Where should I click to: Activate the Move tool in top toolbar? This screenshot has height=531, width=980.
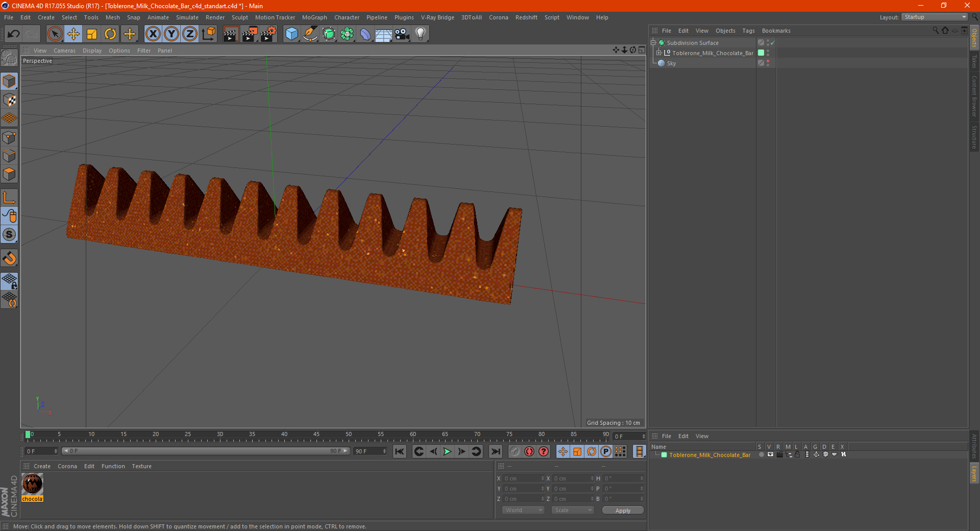73,34
